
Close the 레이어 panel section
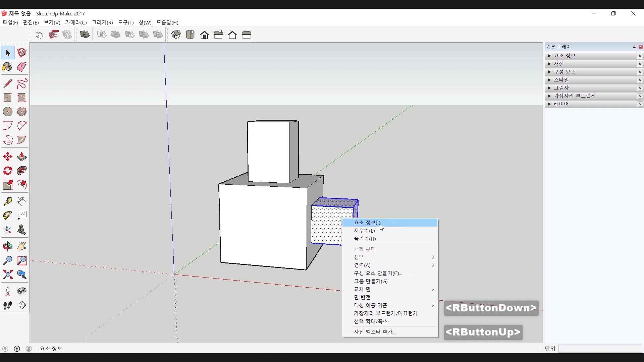coord(640,104)
